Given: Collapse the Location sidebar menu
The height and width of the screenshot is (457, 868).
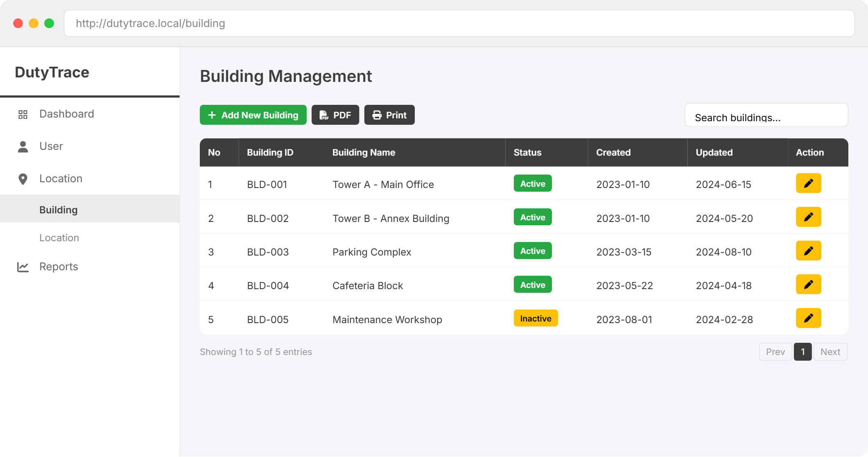Looking at the screenshot, I should coord(61,179).
